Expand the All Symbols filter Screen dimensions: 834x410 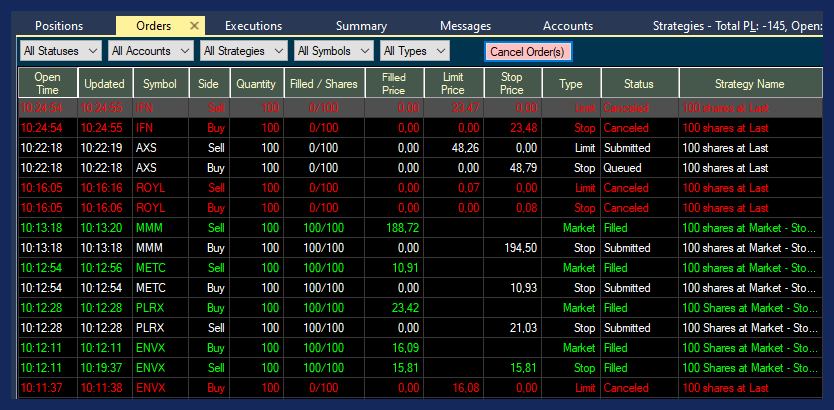coord(334,51)
